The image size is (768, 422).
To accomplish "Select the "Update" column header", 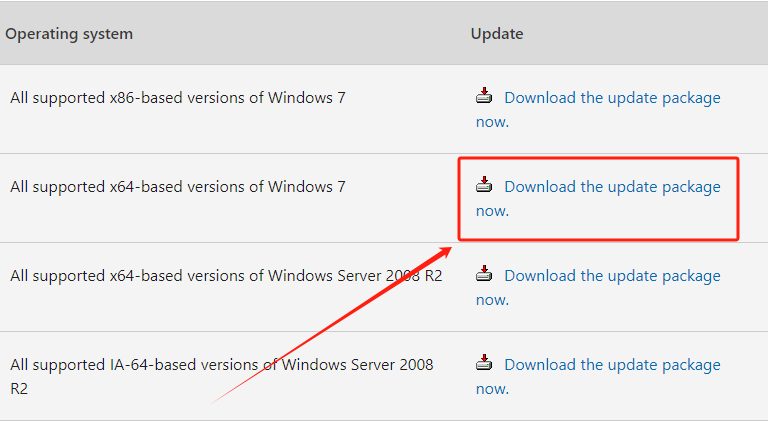I will pos(497,34).
